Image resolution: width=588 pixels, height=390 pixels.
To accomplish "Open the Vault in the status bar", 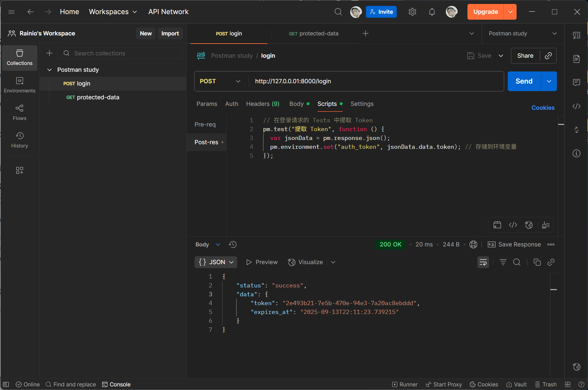I will tap(517, 384).
